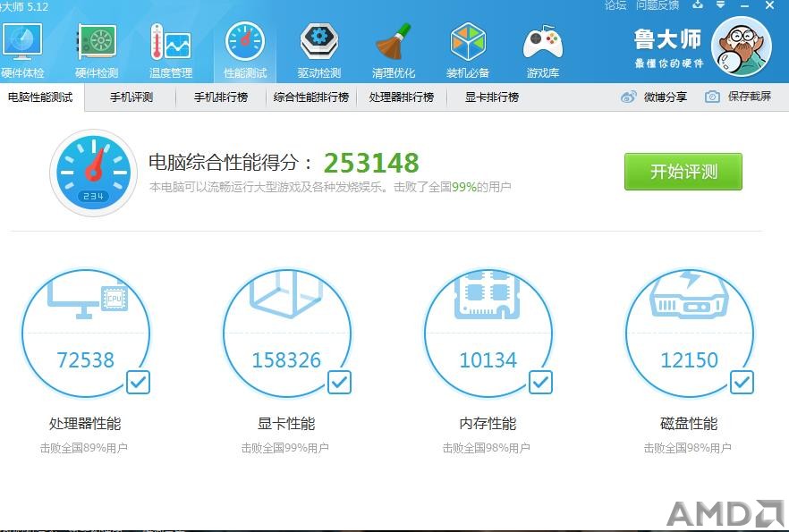Save a screenshot with 保存截屏
The height and width of the screenshot is (532, 789).
738,97
